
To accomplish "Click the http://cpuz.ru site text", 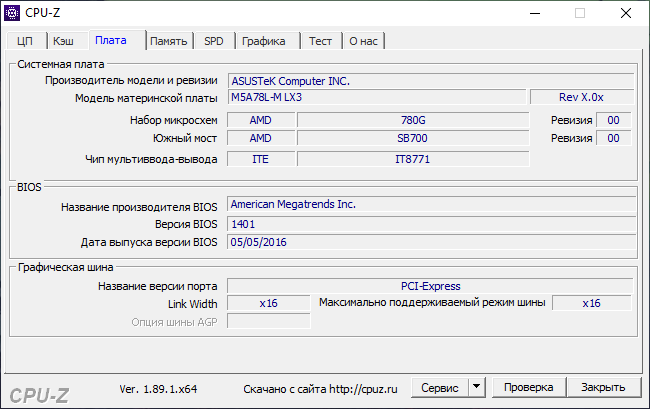I will tap(363, 389).
